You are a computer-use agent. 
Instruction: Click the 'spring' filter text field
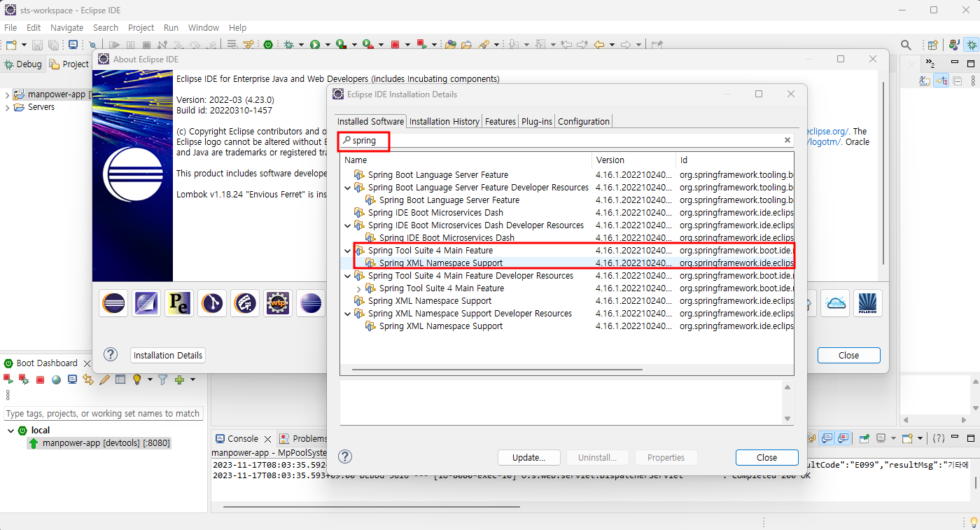[x=567, y=141]
